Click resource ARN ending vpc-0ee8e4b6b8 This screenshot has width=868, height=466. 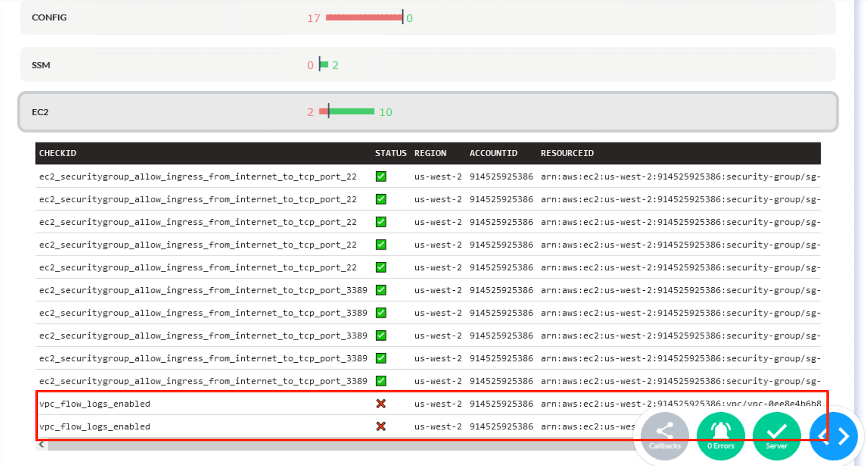681,404
